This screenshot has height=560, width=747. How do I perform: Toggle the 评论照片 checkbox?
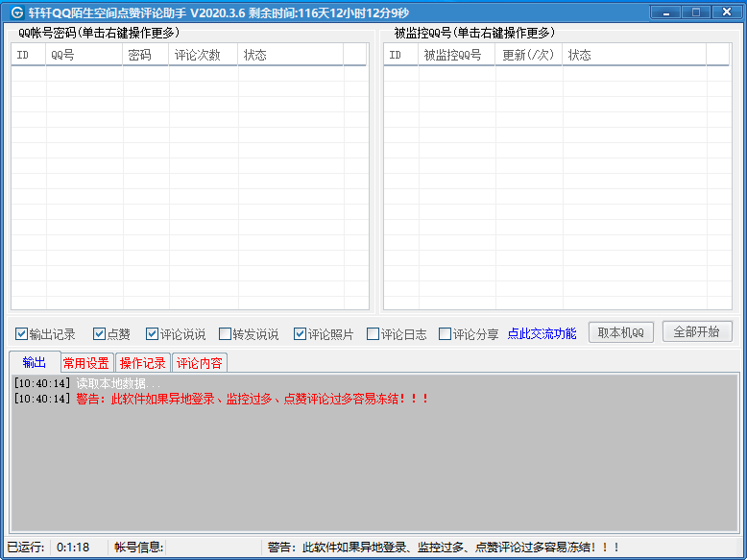(x=301, y=334)
